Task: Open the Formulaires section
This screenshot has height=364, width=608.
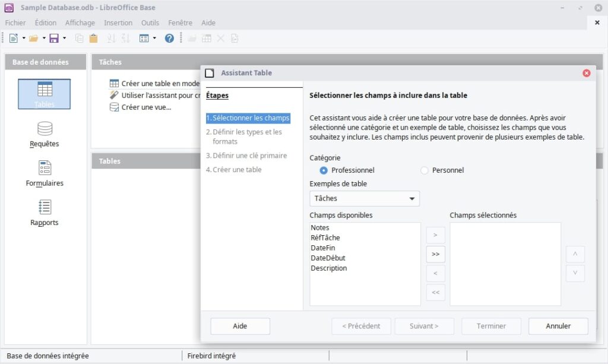Action: point(44,172)
